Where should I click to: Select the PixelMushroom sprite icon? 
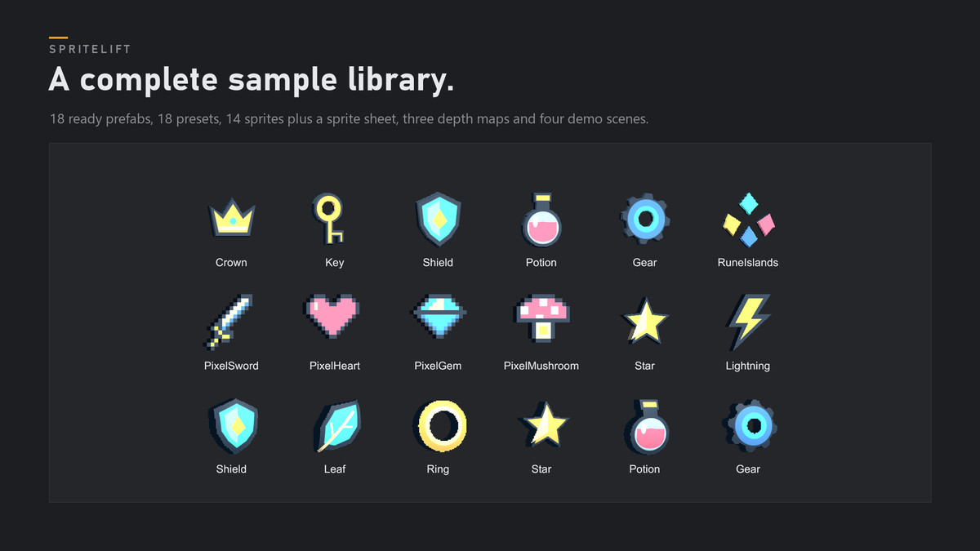pos(541,319)
